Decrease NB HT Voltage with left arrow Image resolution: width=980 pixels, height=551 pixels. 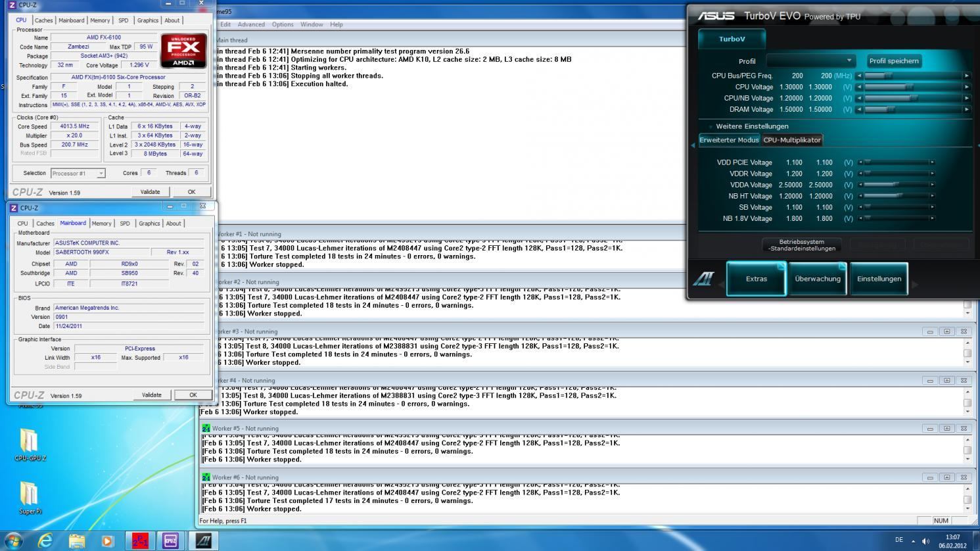click(x=860, y=196)
